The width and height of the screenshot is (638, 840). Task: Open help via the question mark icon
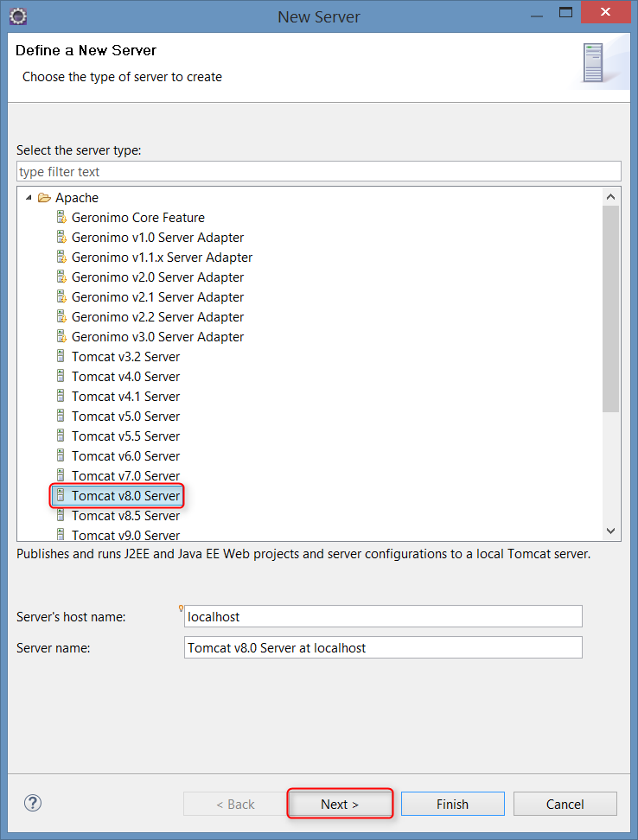[x=33, y=803]
